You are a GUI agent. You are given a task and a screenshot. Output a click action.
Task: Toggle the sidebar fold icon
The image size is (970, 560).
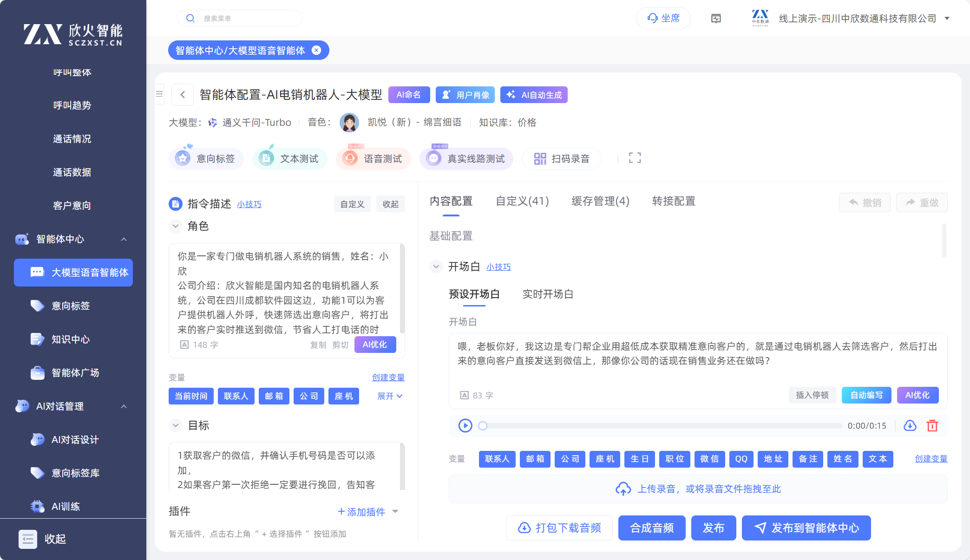pyautogui.click(x=159, y=94)
